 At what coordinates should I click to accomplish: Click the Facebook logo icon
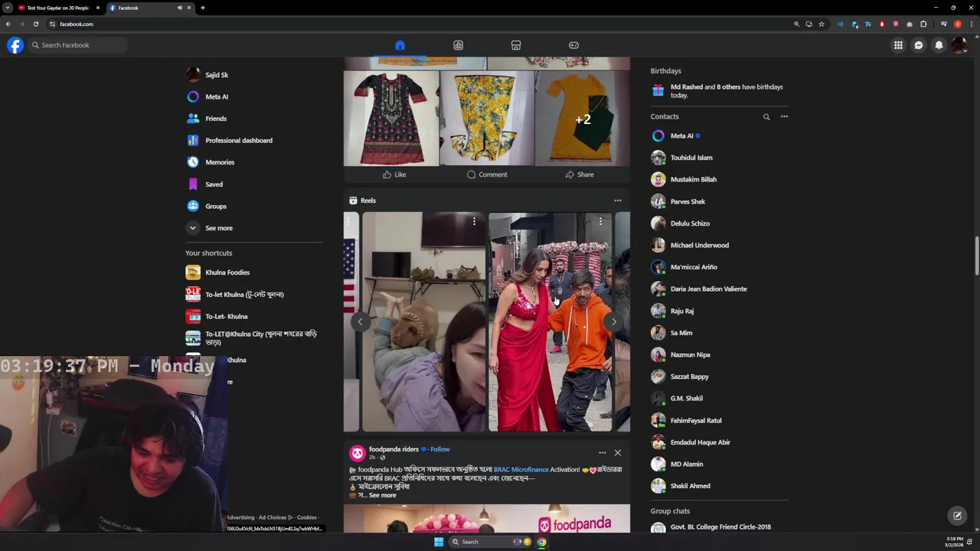15,45
